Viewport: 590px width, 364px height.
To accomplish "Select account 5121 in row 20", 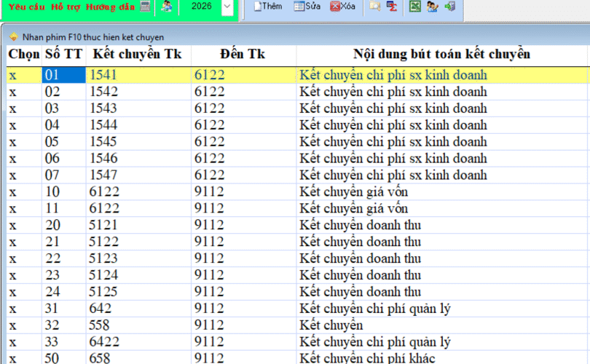I will click(x=103, y=225).
